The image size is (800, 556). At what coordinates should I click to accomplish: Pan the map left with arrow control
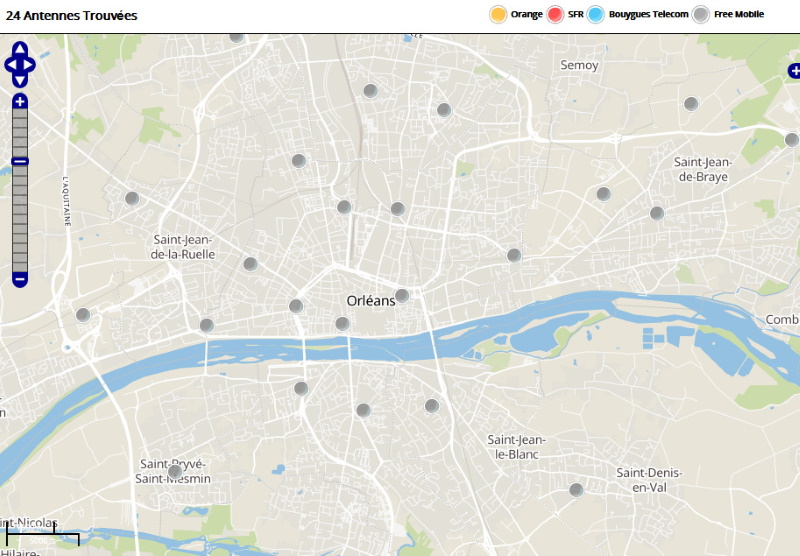[10, 66]
